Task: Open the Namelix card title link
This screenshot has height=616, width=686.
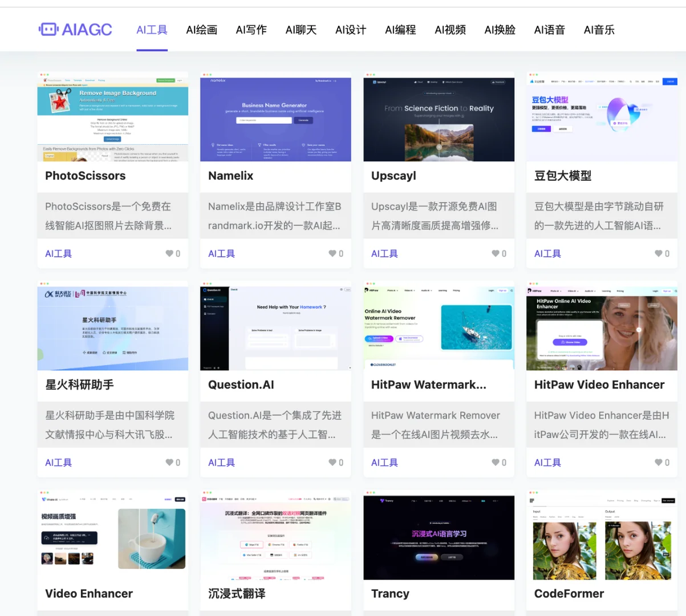Action: tap(230, 176)
